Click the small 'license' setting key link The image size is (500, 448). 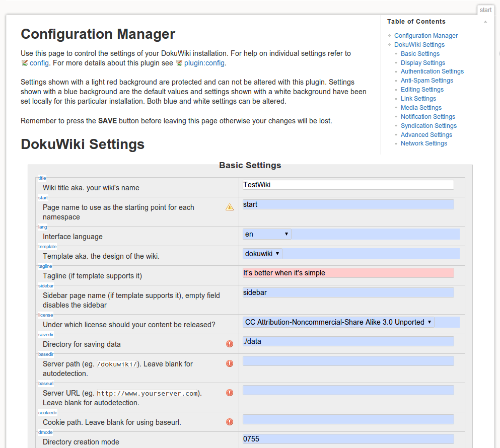tap(46, 315)
